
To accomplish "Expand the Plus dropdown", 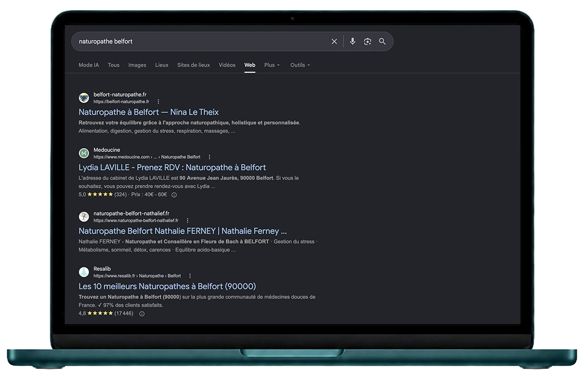I will pos(272,65).
